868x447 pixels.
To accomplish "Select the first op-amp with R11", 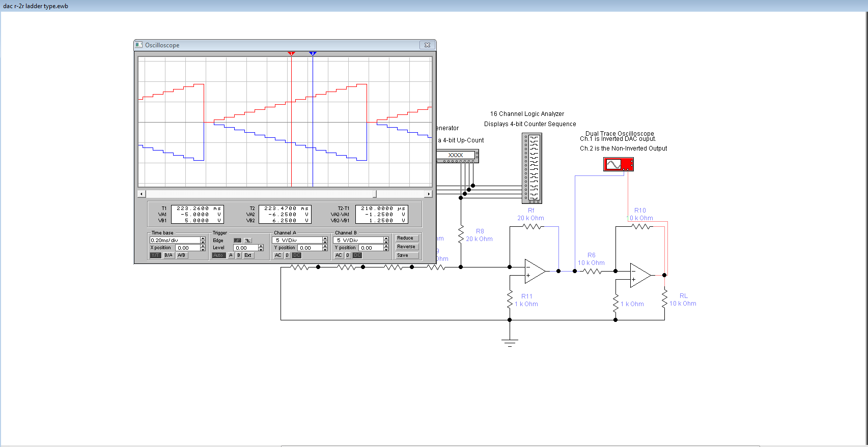I will coord(535,271).
